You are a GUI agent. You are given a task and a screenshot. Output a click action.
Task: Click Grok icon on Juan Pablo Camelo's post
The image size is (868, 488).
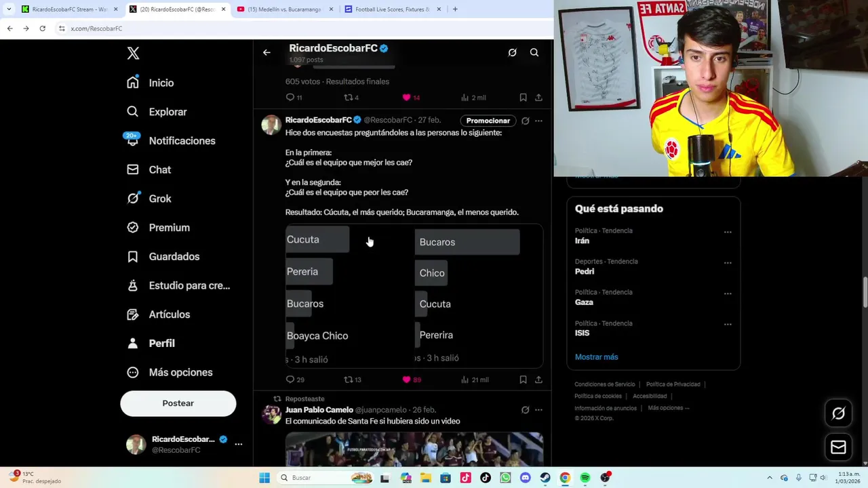coord(525,410)
